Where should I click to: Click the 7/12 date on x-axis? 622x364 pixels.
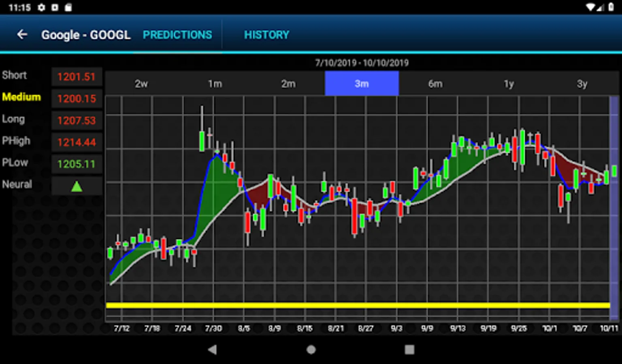pos(121,328)
